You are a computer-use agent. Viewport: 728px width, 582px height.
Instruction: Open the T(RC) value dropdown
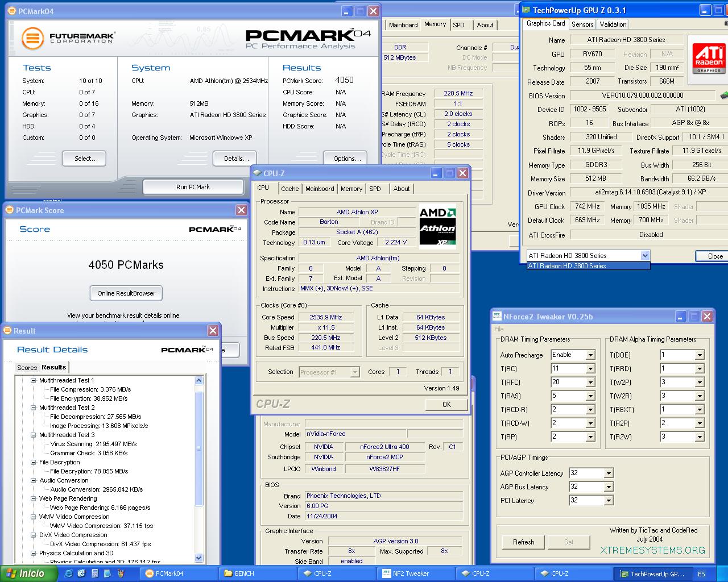590,369
